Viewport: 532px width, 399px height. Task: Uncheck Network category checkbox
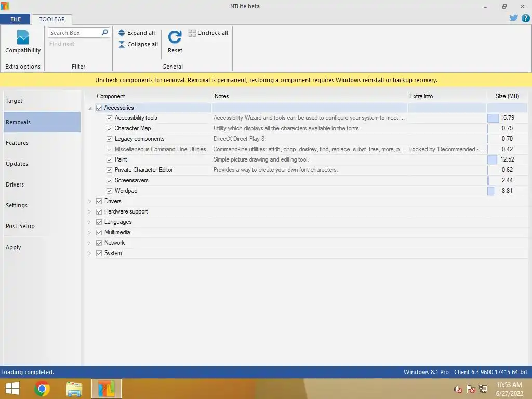99,243
